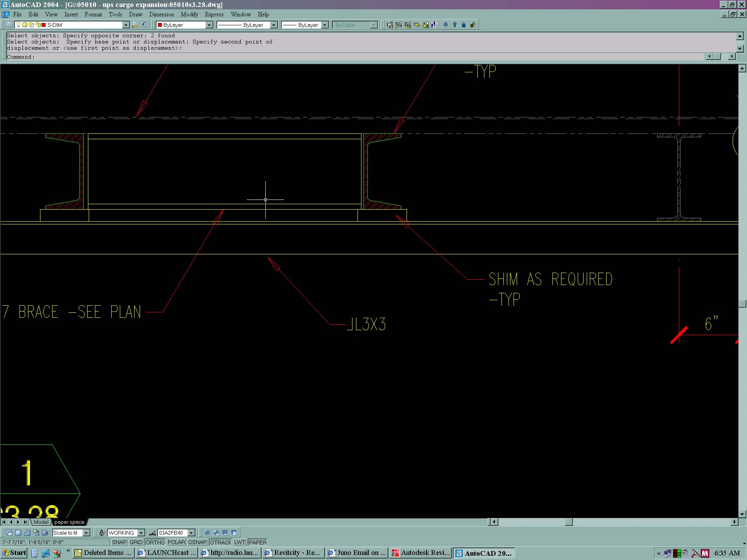This screenshot has width=747, height=560.
Task: Switch to Revitcity taskbar window
Action: click(293, 553)
